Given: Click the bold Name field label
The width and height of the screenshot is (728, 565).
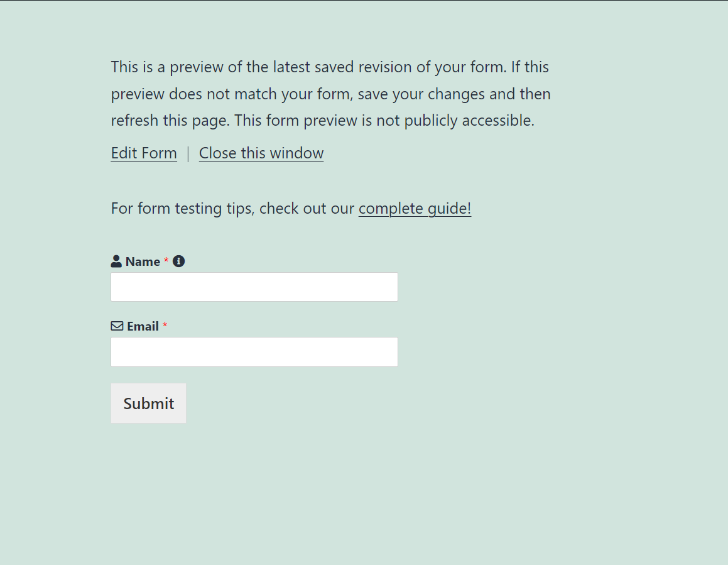Looking at the screenshot, I should tap(143, 261).
